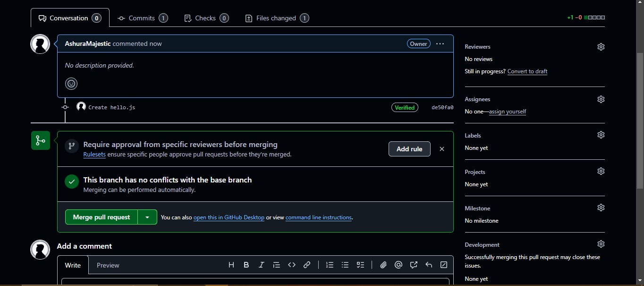Image resolution: width=644 pixels, height=286 pixels.
Task: Open the Conversation tab
Action: pos(70,18)
